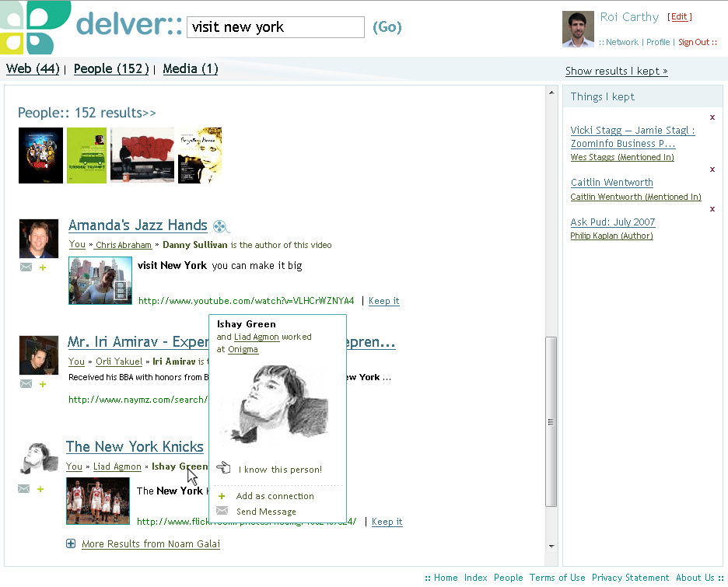
Task: Click inside the search input field
Action: [275, 27]
